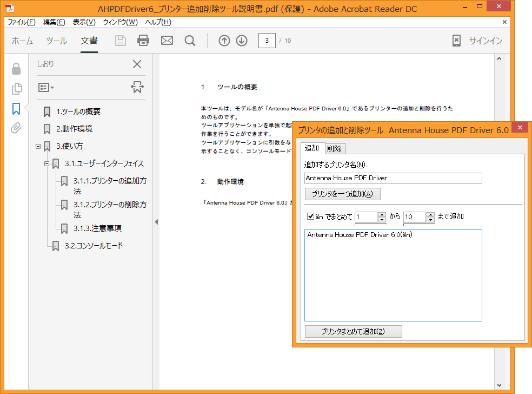
Task: Decrease the start number spinner
Action: coord(382,220)
